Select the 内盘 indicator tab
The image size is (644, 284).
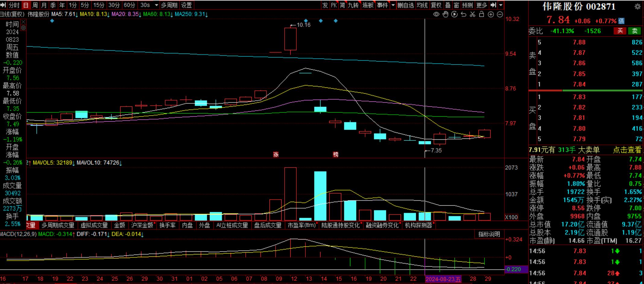187,225
